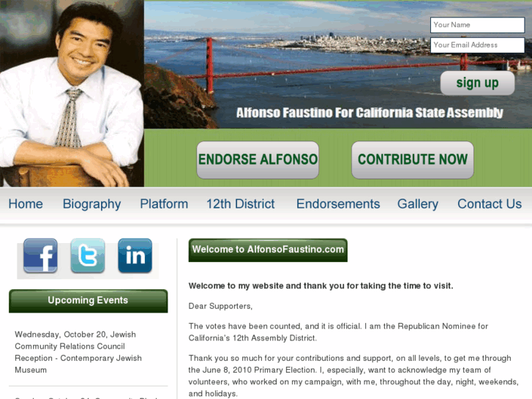532x399 pixels.
Task: Click the Upcoming Events header
Action: pos(89,301)
